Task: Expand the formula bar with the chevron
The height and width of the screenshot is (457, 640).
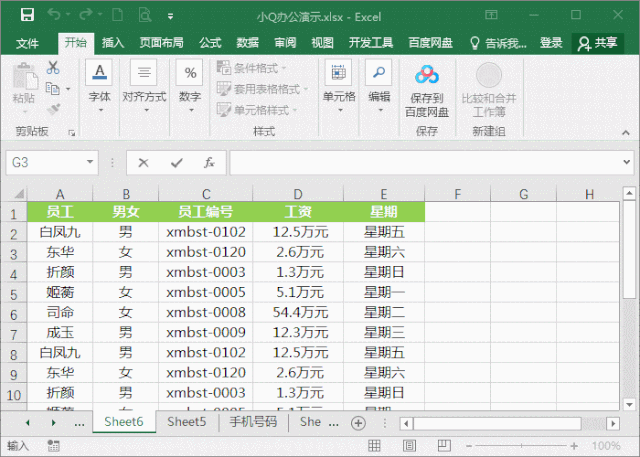Action: tap(627, 162)
